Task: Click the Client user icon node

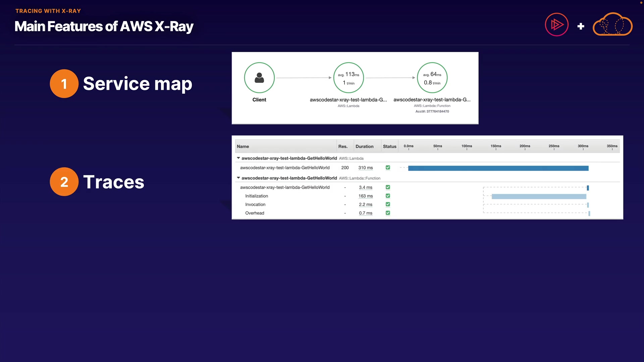Action: pos(259,78)
